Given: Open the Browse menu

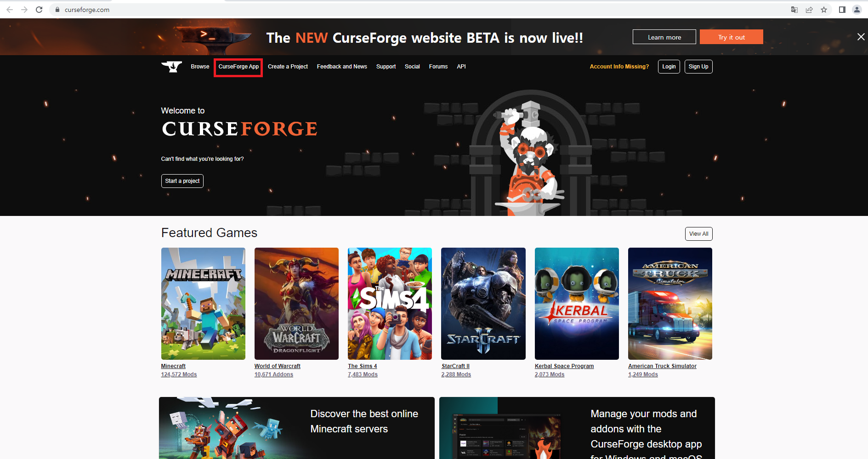Looking at the screenshot, I should 200,67.
